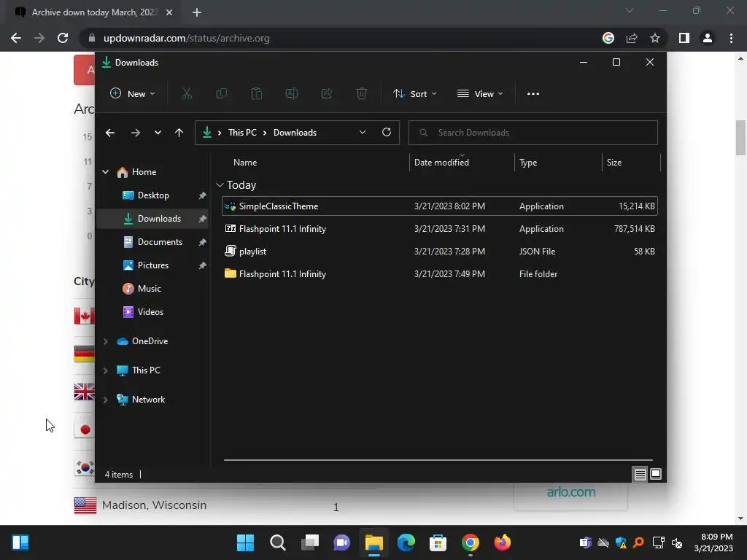Unpin Pictures pin icon in sidebar
Image resolution: width=747 pixels, height=560 pixels.
tap(202, 265)
